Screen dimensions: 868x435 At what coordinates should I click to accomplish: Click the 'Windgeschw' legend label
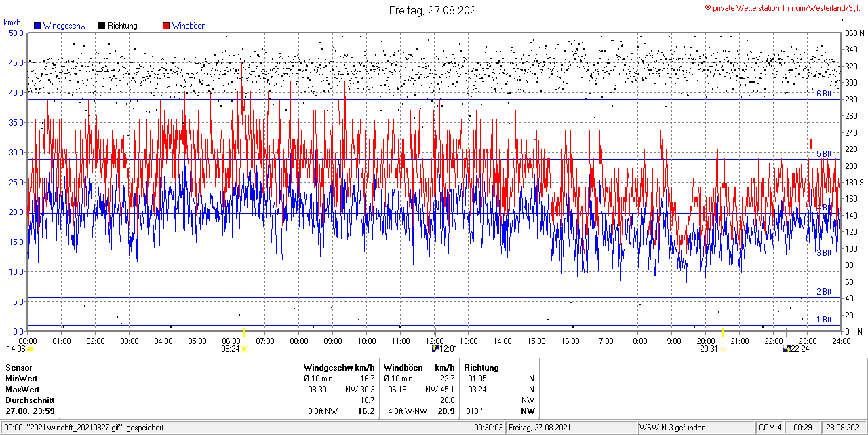[x=64, y=26]
